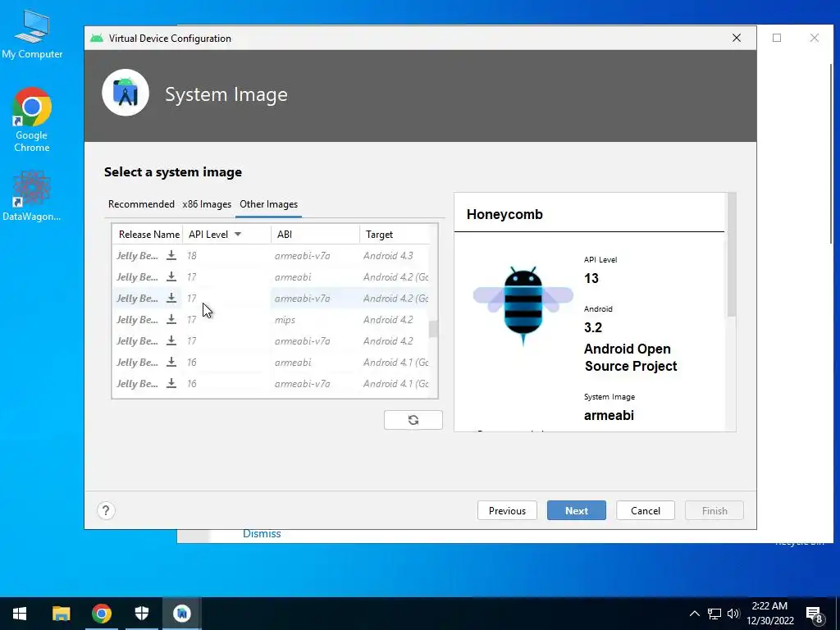The width and height of the screenshot is (840, 630).
Task: Click 'armeabi' ABI in first API 16 row
Action: (293, 363)
